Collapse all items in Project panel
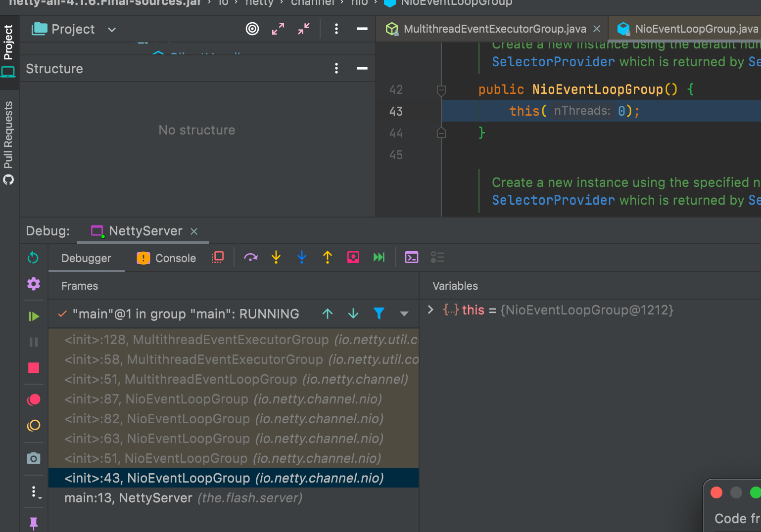The height and width of the screenshot is (532, 761). coord(304,29)
